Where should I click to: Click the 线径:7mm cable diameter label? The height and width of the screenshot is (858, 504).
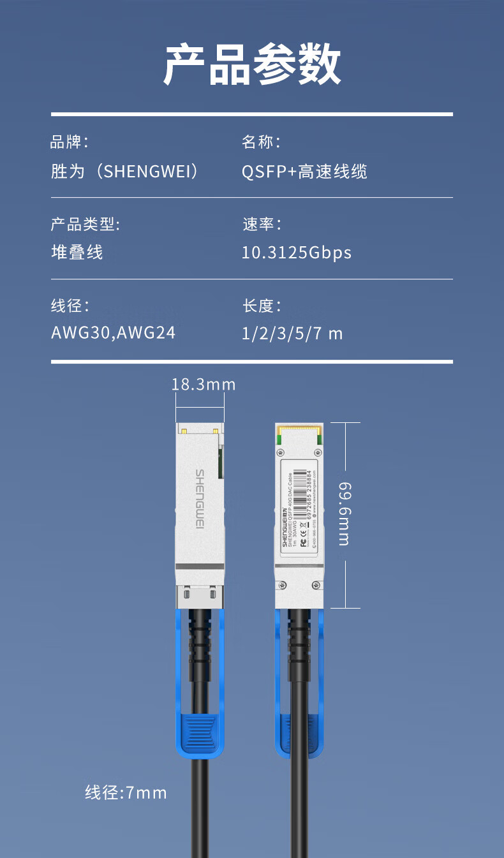pyautogui.click(x=126, y=793)
